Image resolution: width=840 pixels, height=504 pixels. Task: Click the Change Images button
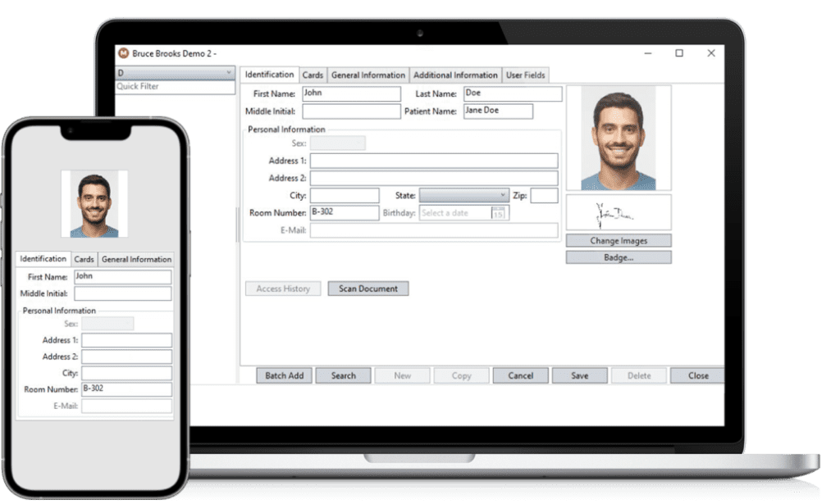click(618, 240)
